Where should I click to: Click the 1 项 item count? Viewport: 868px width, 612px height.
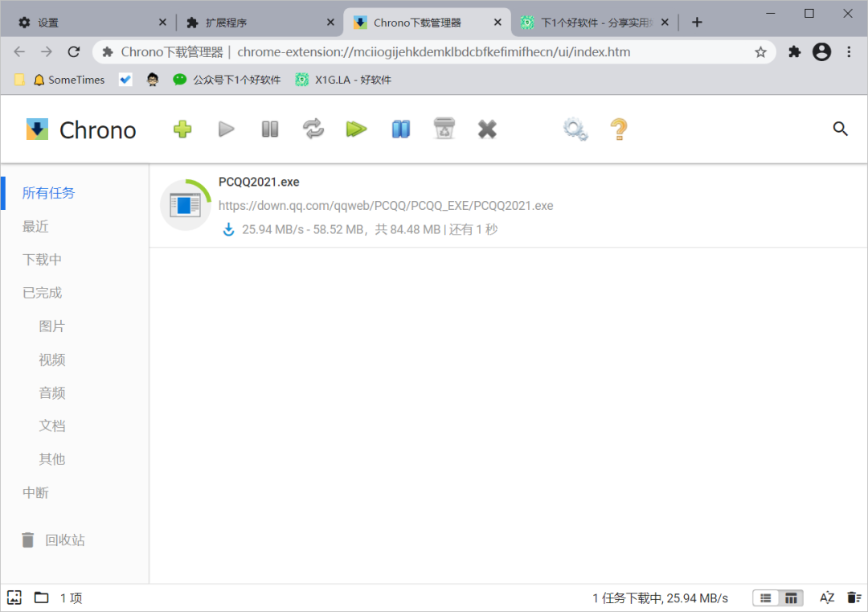pos(71,598)
